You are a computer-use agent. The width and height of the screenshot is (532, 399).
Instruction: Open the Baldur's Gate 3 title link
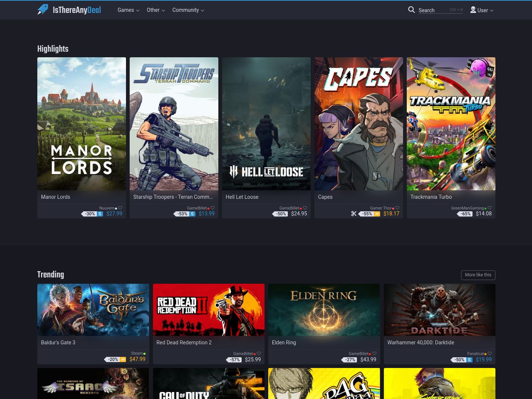pos(58,342)
